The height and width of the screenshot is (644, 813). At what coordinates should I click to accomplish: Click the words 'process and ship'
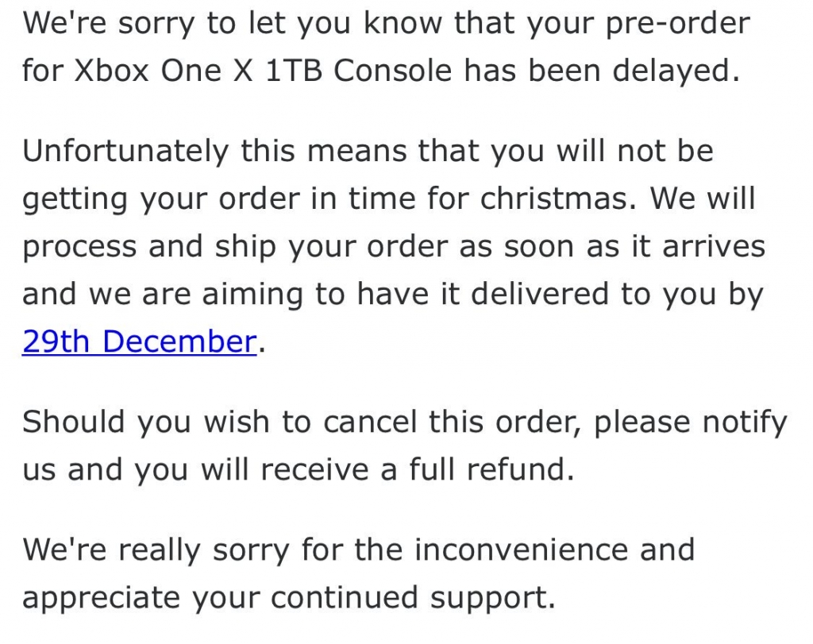click(149, 247)
